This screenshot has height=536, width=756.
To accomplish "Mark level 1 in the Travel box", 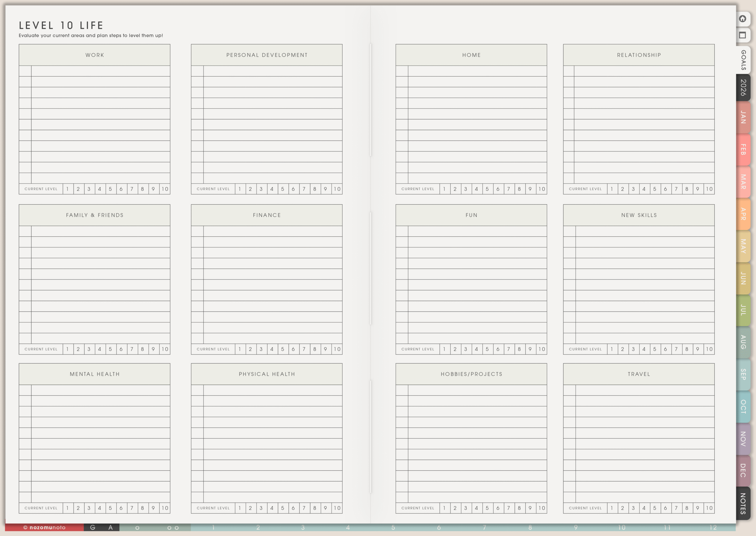I will [x=612, y=508].
